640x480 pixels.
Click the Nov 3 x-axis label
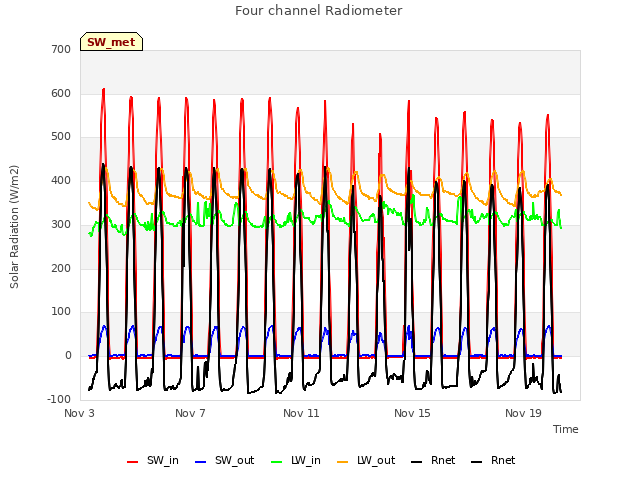click(79, 413)
